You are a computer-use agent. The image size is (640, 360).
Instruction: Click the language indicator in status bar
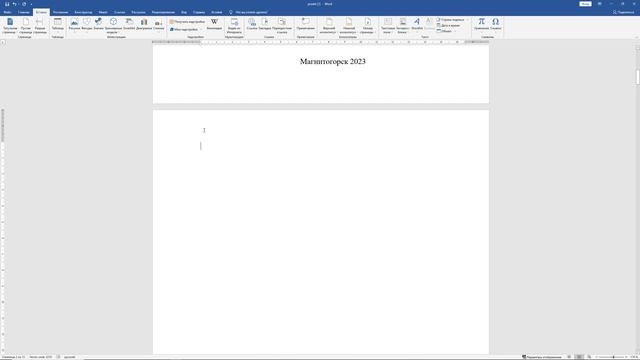pos(69,357)
